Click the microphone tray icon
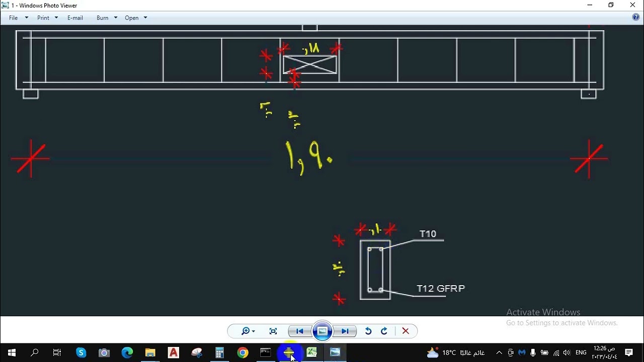Viewport: 644px width, 362px height. pyautogui.click(x=533, y=353)
